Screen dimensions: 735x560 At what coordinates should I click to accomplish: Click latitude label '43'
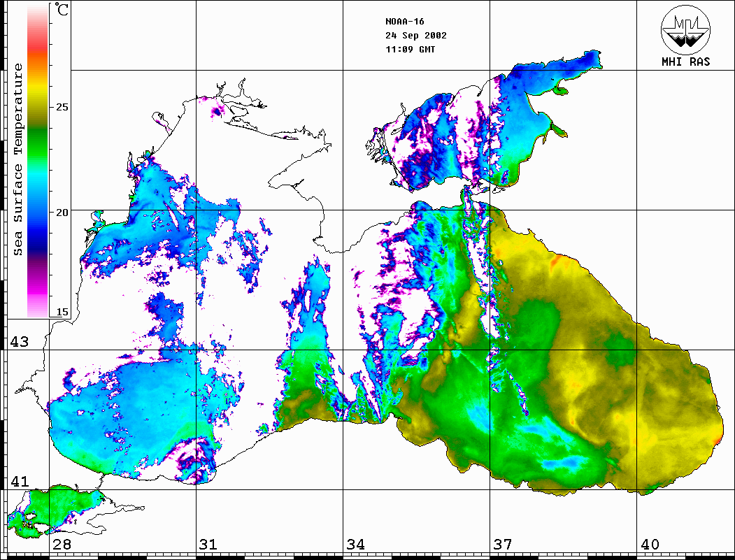[20, 342]
